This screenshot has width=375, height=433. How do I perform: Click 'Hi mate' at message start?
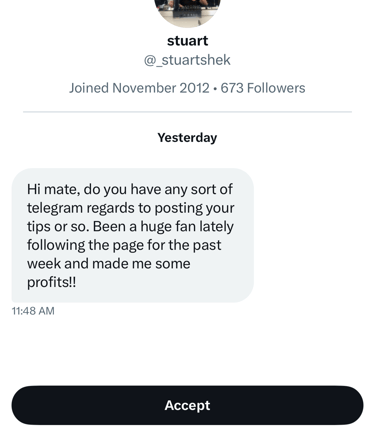53,189
